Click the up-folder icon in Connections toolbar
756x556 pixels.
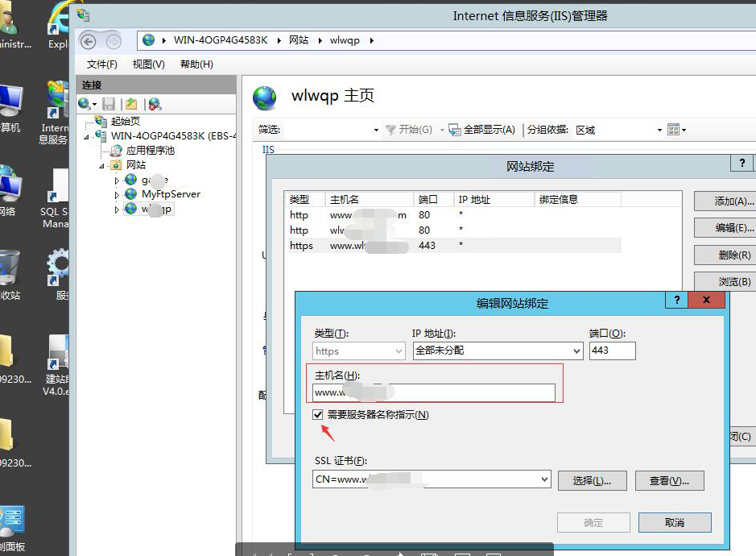click(x=131, y=104)
